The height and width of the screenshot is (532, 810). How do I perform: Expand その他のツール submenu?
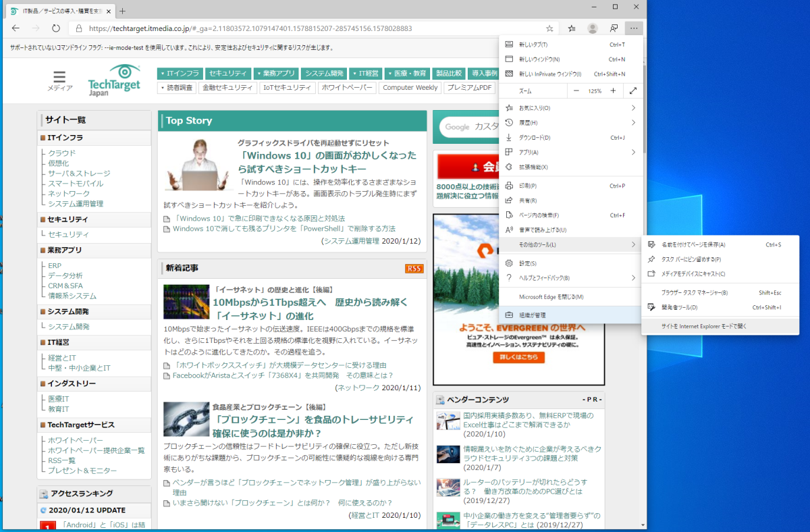[571, 244]
